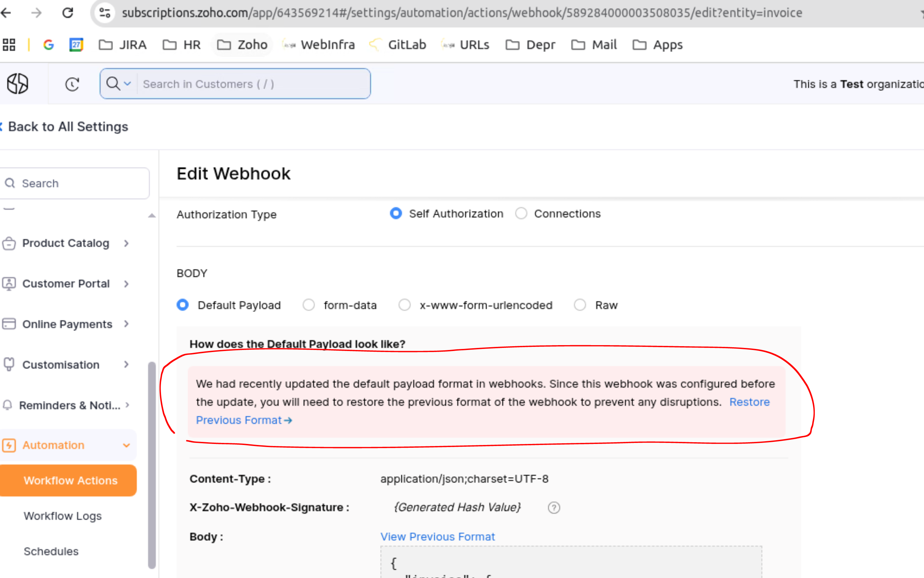Screen dimensions: 924x578
Task: Click the Zoho Subscriptions logo icon
Action: point(18,84)
